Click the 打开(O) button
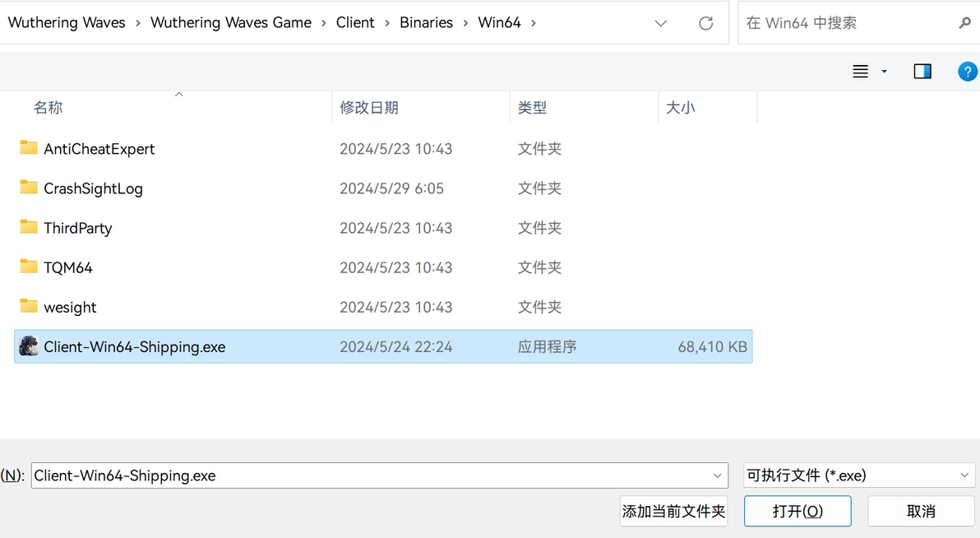Image resolution: width=980 pixels, height=538 pixels. click(x=797, y=511)
